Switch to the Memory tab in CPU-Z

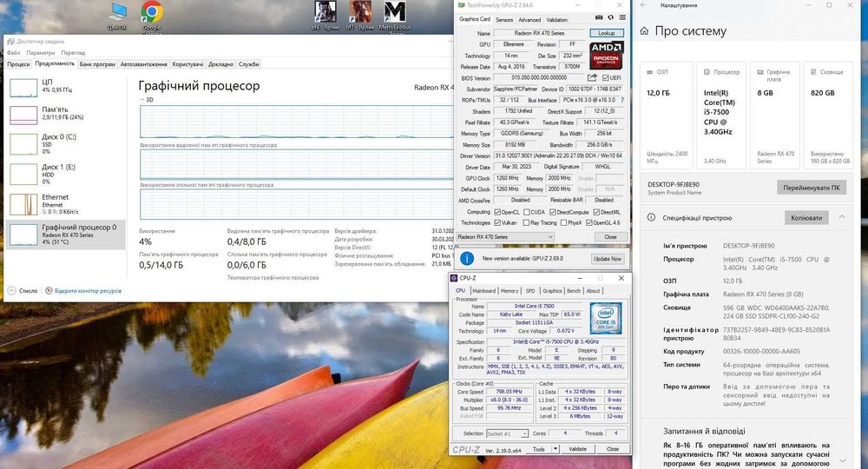[x=510, y=291]
